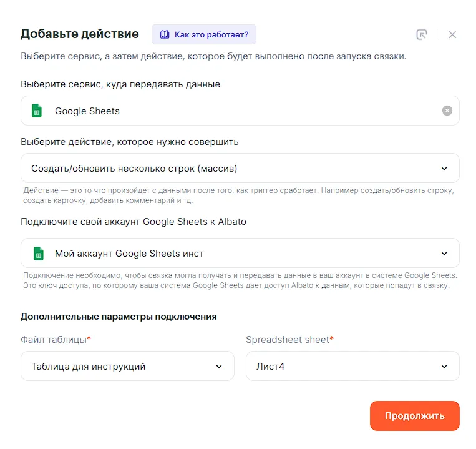
Task: Click the Google Sheets icon in service field
Action: (37, 111)
